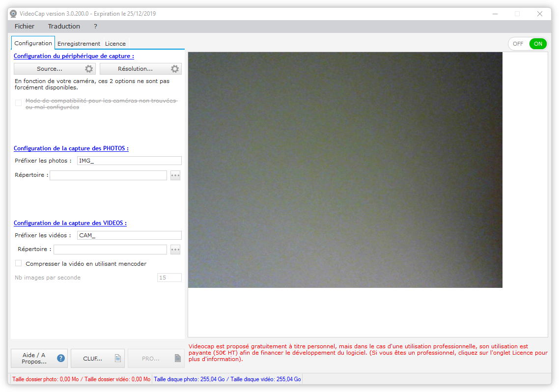Click the gear icon on Résolution button
The image size is (559, 392).
[x=174, y=69]
